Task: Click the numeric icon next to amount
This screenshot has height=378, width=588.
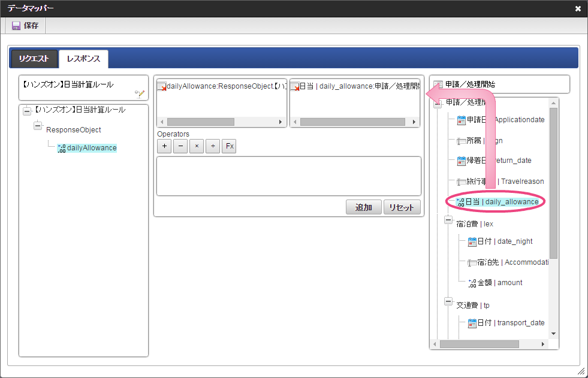Action: [471, 283]
